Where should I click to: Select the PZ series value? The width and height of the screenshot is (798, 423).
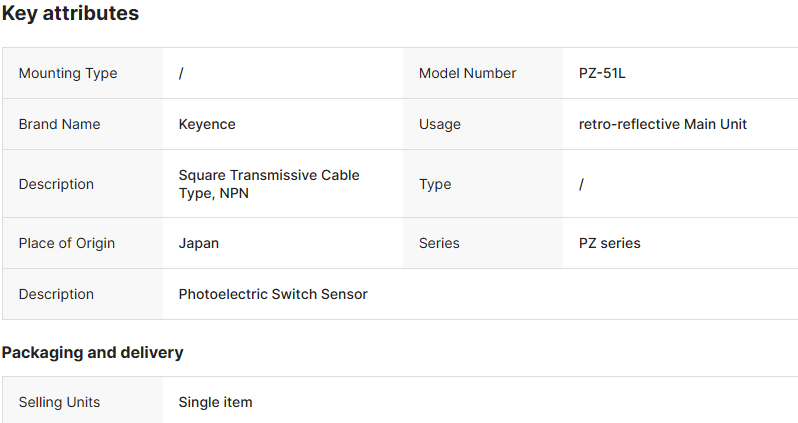609,243
